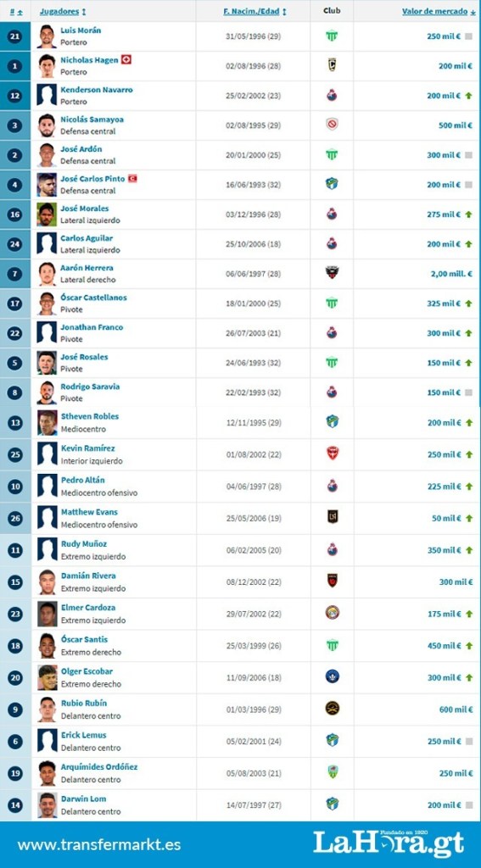Sort by the F. Nacim./Edad column
This screenshot has height=868, width=481.
254,11
